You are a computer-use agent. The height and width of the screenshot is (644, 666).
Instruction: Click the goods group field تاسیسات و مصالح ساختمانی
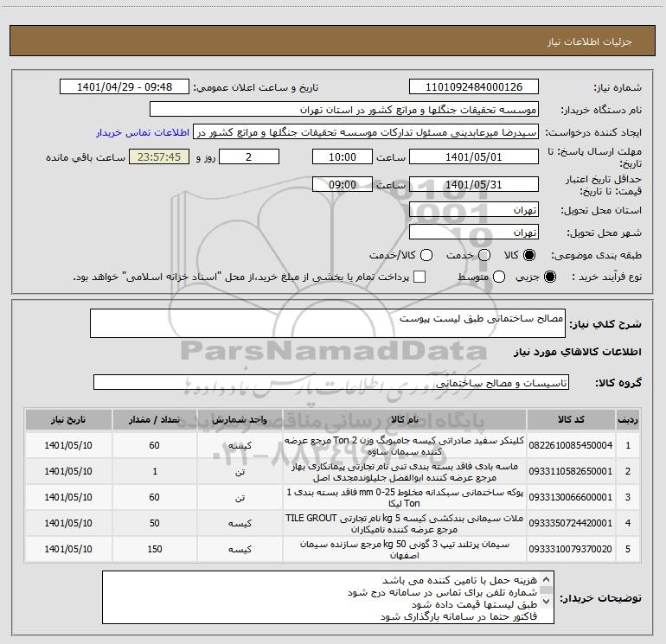pos(331,382)
